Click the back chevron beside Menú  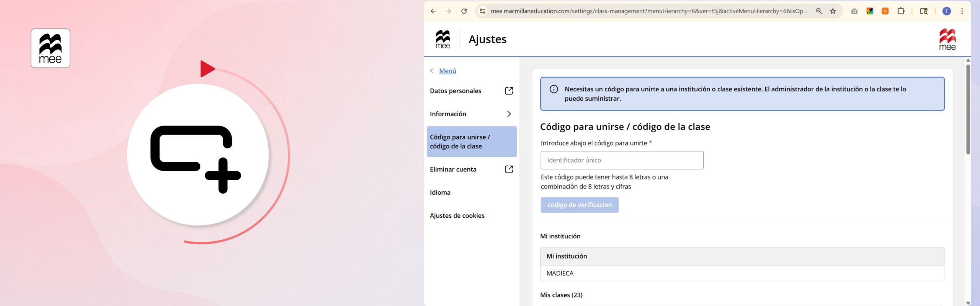point(432,71)
